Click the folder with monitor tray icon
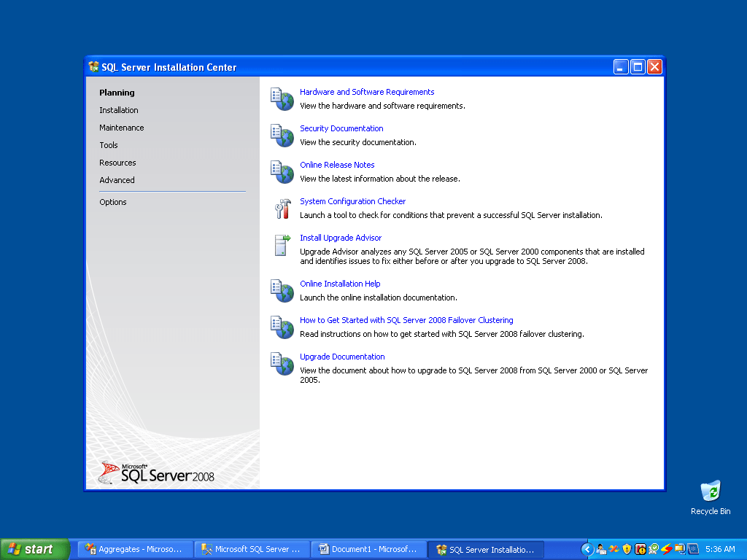 tap(679, 549)
